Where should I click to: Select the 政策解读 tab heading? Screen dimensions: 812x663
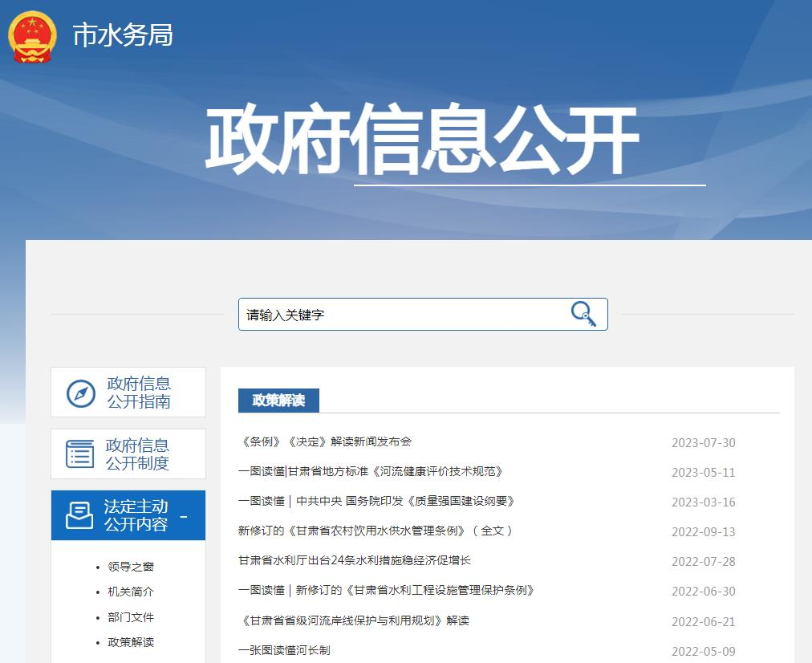(x=278, y=401)
